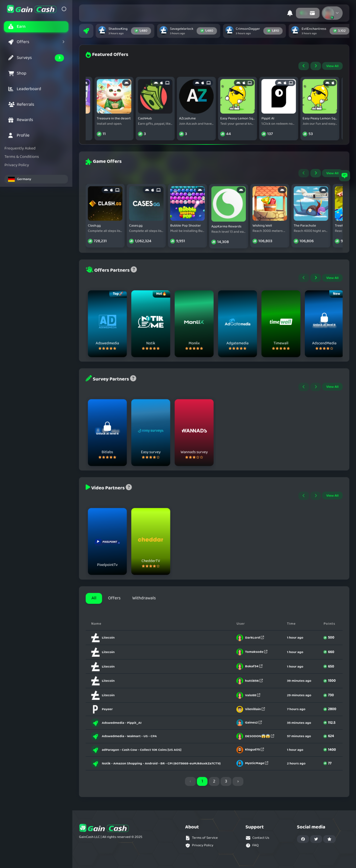356x868 pixels.
Task: Open Referrals in the sidebar
Action: [x=36, y=104]
